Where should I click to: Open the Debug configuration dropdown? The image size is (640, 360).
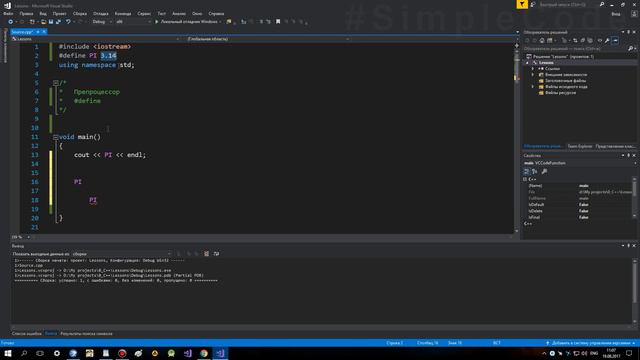pyautogui.click(x=102, y=22)
